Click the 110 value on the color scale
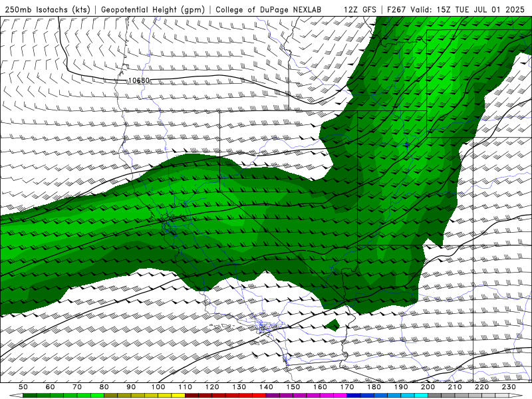The height and width of the screenshot is (399, 532). (186, 387)
